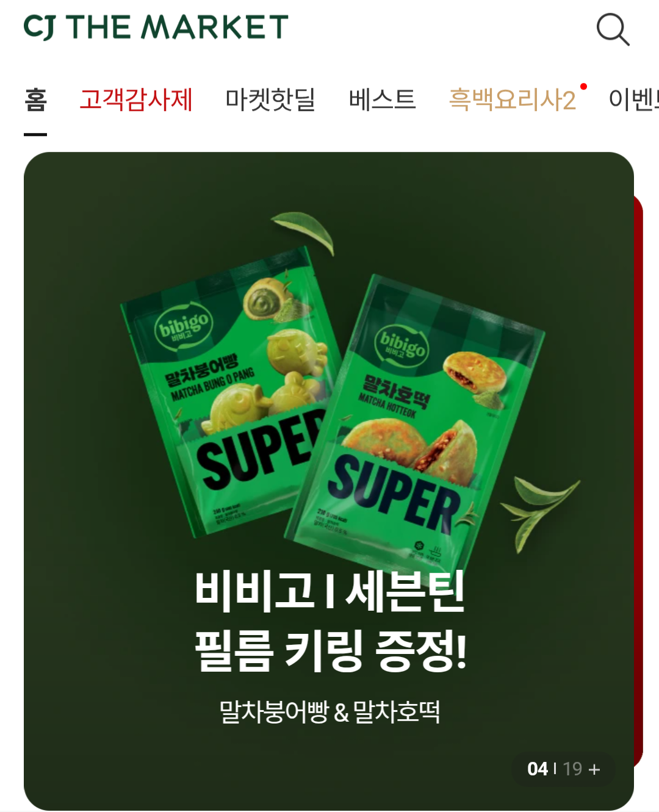Select the 홈 tab
Viewport: 659px width, 812px height.
point(35,99)
